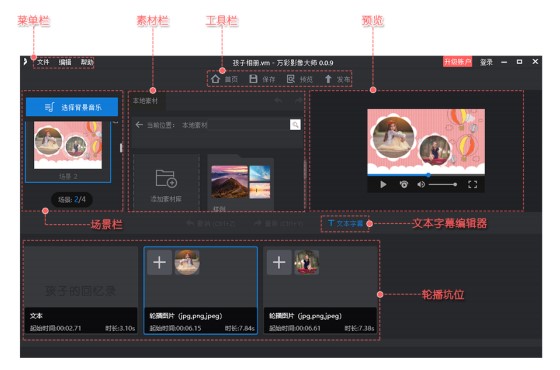Screen dimensions: 560x370
Task: Click 起始时间:00:02.71 in text slot
Action: pos(56,328)
